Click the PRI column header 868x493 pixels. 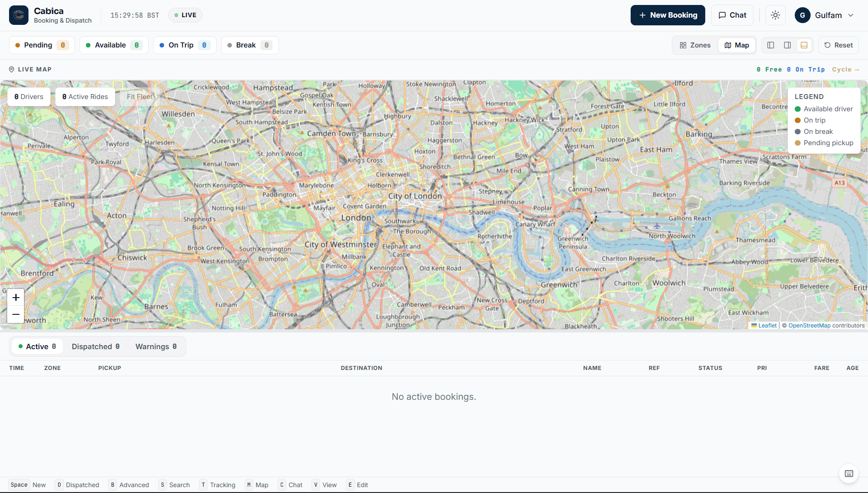[x=762, y=368]
